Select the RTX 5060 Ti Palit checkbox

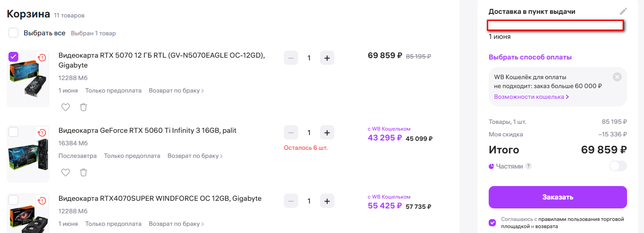pyautogui.click(x=13, y=132)
